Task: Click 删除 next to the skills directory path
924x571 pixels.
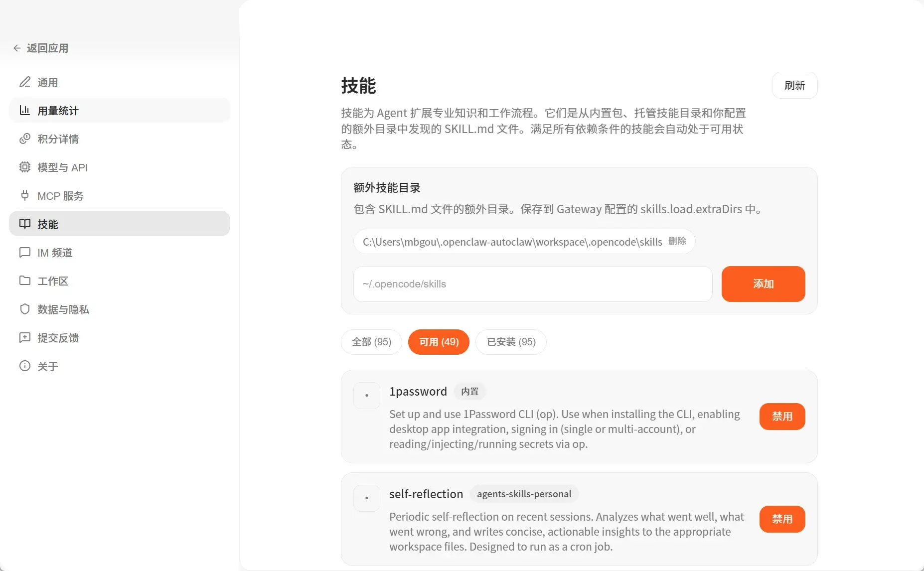Action: click(677, 241)
